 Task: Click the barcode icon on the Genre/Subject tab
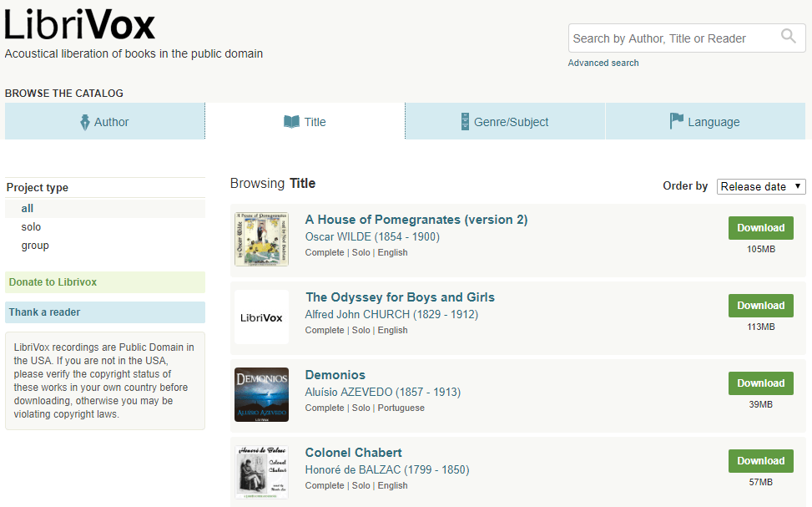(465, 121)
